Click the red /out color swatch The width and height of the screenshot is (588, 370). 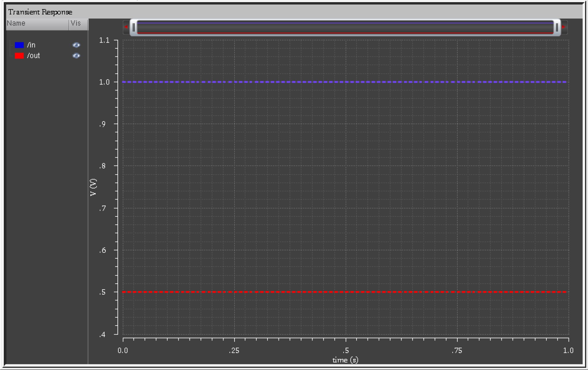click(x=19, y=56)
